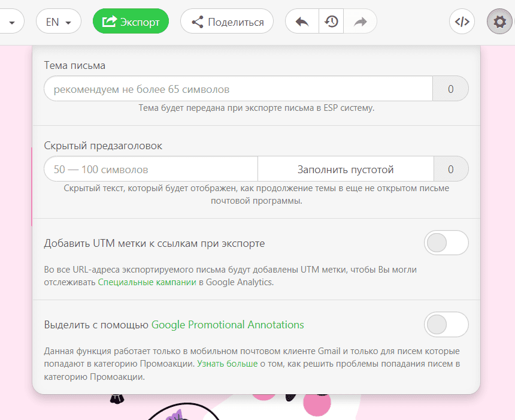Image resolution: width=515 pixels, height=420 pixels.
Task: Toggle Google Promotional Annotations switch
Action: (x=446, y=325)
